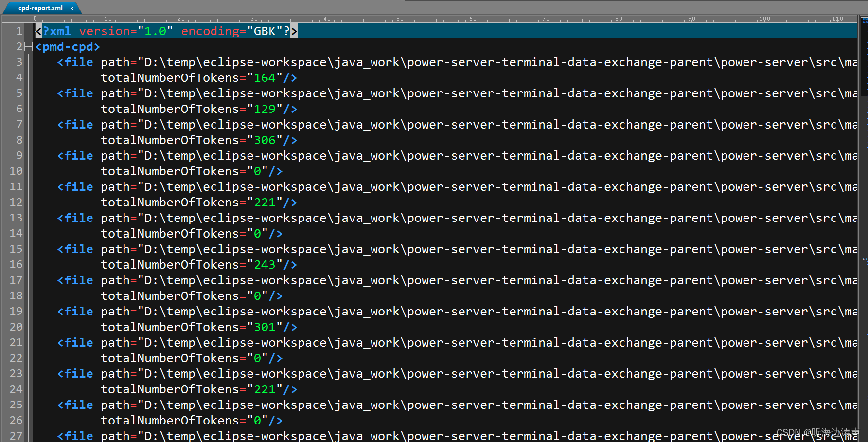This screenshot has height=442, width=868.
Task: Click the ?xml declaration text on line 1
Action: pos(57,31)
